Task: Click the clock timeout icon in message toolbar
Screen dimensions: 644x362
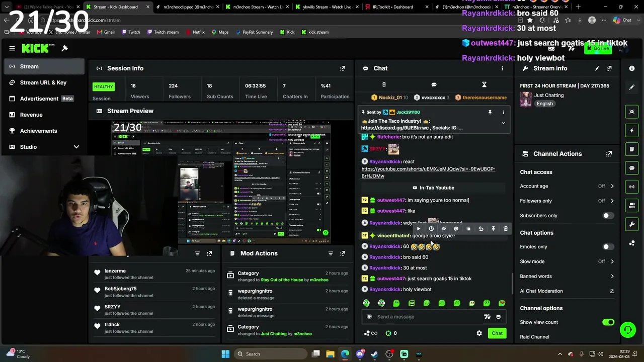Action: [x=431, y=229]
